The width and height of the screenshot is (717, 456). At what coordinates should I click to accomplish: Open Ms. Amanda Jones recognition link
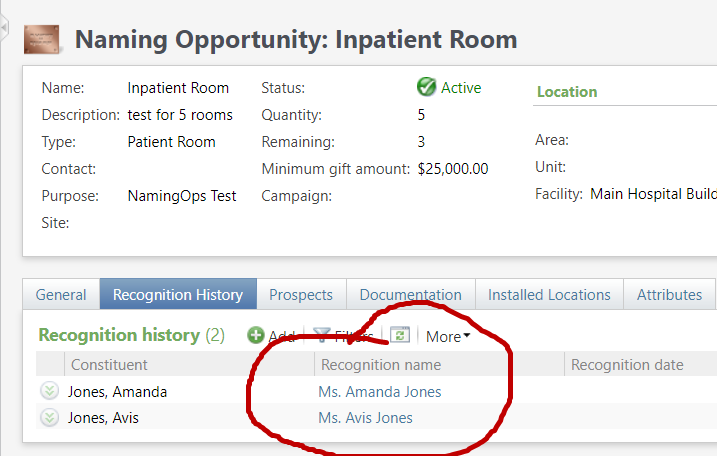pyautogui.click(x=379, y=392)
